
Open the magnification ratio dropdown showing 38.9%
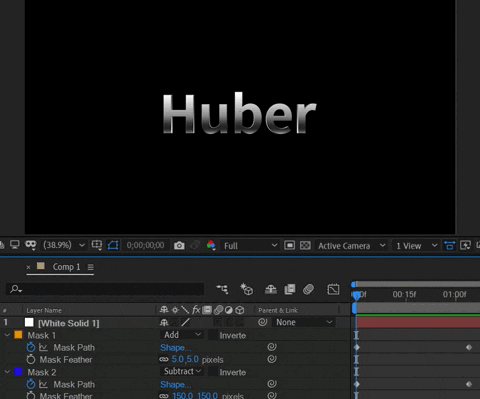(64, 245)
